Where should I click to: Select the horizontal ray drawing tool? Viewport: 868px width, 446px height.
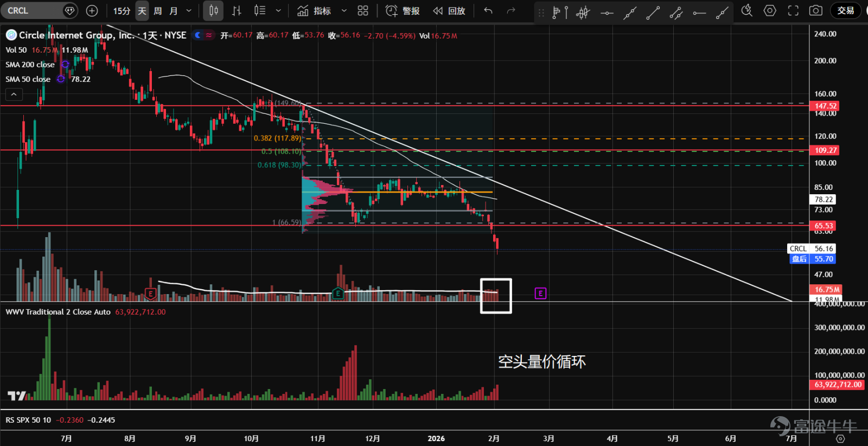tap(699, 12)
